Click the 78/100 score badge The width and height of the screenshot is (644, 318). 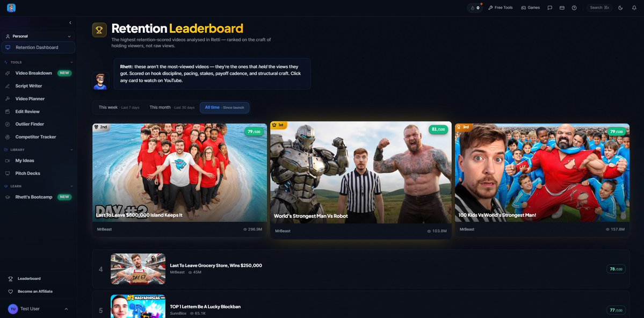(x=616, y=269)
